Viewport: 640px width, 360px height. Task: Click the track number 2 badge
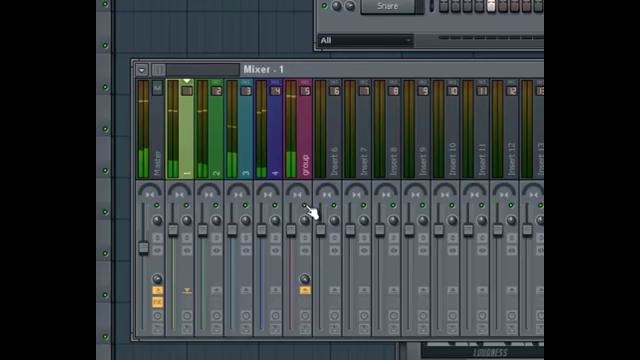click(x=217, y=91)
